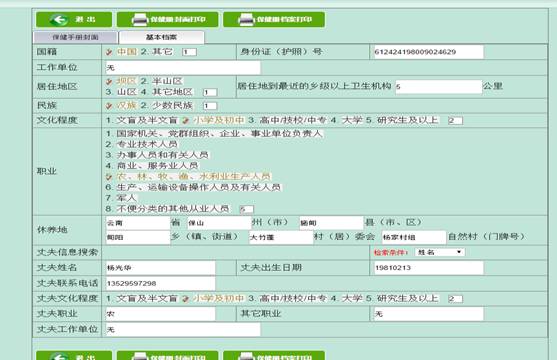Screen dimensions: 557x360
Task: Select 小学及初中 in 丈夫文化程度 row
Action: coord(214,299)
